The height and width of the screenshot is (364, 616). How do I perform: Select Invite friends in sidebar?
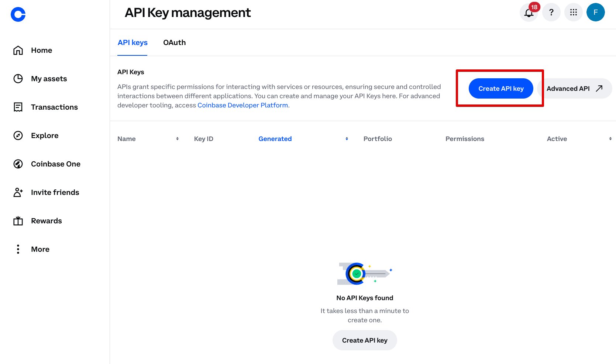(55, 192)
